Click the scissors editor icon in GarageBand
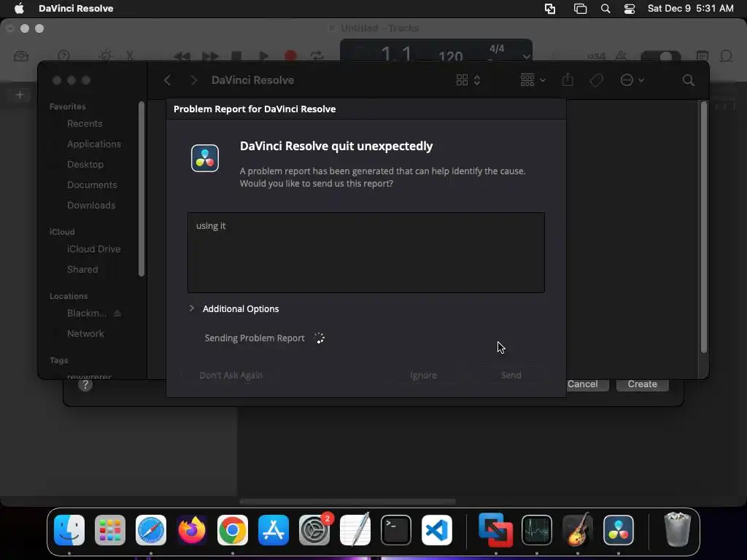Viewport: 747px width, 560px height. coord(130,56)
